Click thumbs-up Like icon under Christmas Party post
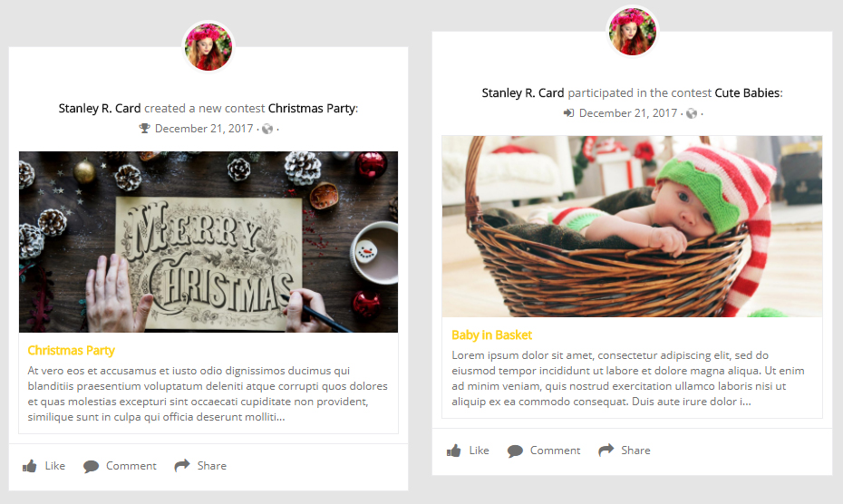The width and height of the screenshot is (843, 504). point(30,466)
